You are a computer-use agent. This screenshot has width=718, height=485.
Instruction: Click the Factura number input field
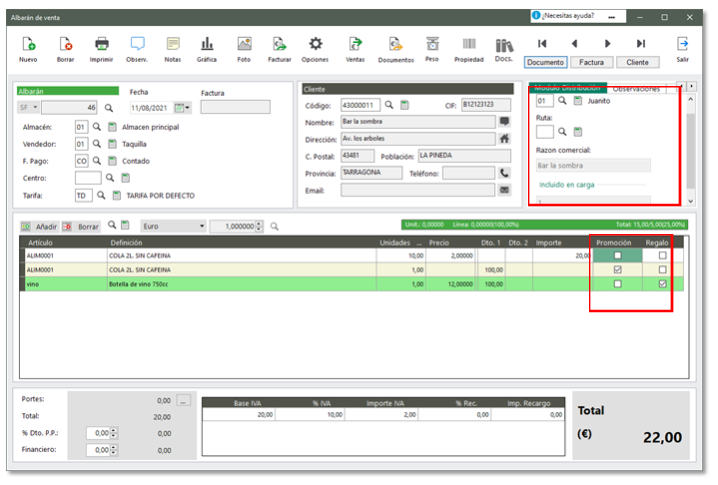pyautogui.click(x=235, y=107)
